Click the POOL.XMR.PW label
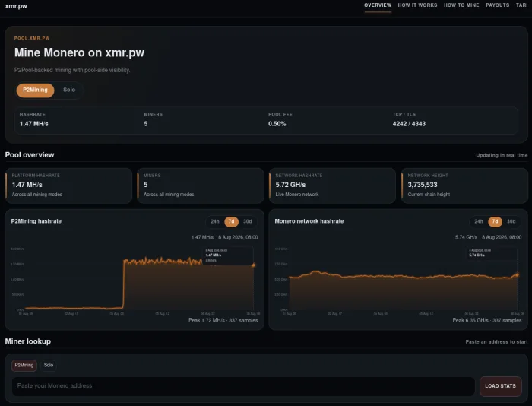532x406 pixels. click(32, 38)
